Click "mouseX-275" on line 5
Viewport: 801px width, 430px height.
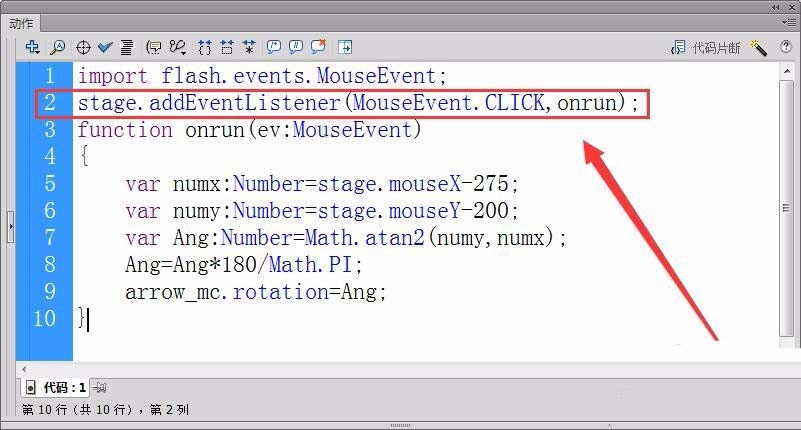click(449, 183)
